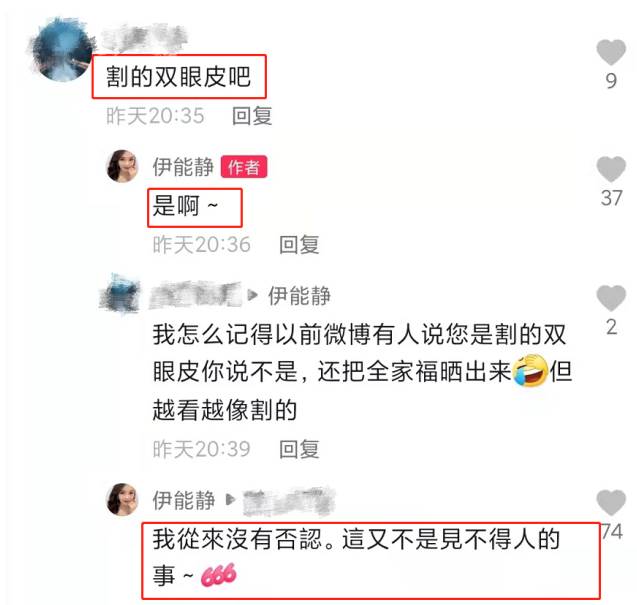Like the comment with 9 likes
Screen dimensions: 637x605
click(611, 52)
